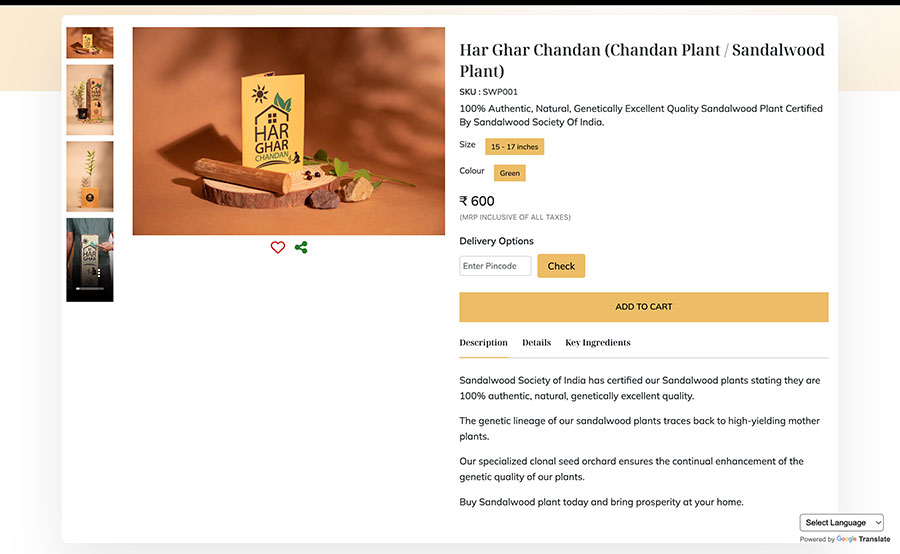Select the second thumbnail showing boxed plant
This screenshot has width=900, height=554.
coord(90,100)
